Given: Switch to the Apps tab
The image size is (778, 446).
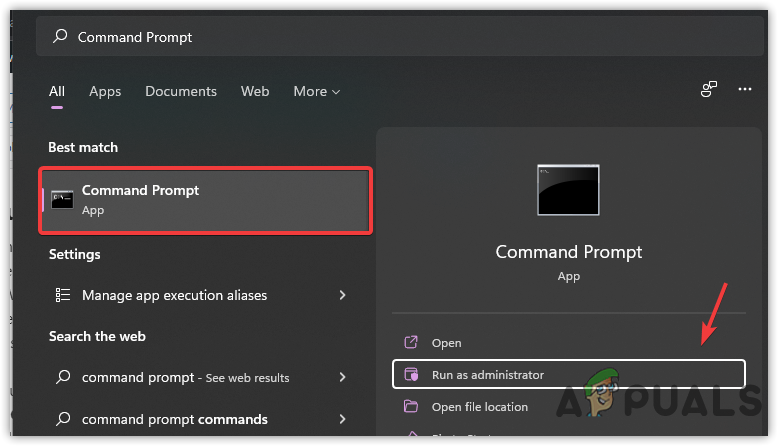Looking at the screenshot, I should (x=105, y=91).
